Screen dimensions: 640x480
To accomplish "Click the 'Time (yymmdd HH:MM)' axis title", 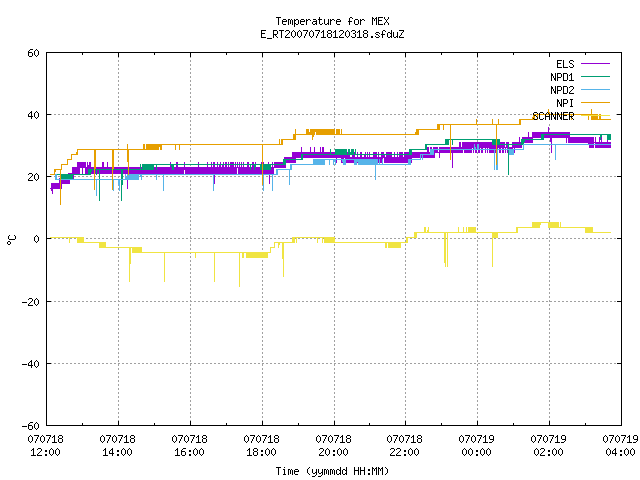I will coord(332,471).
